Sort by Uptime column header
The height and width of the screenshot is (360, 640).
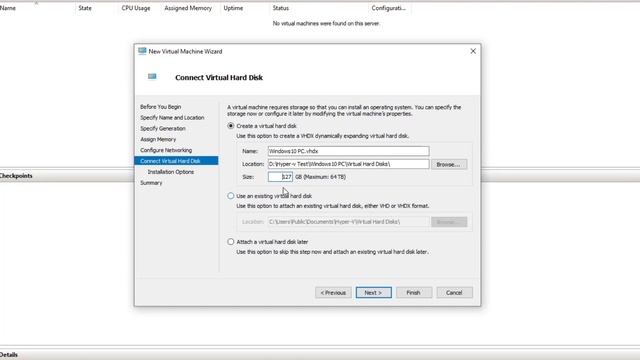coord(233,8)
